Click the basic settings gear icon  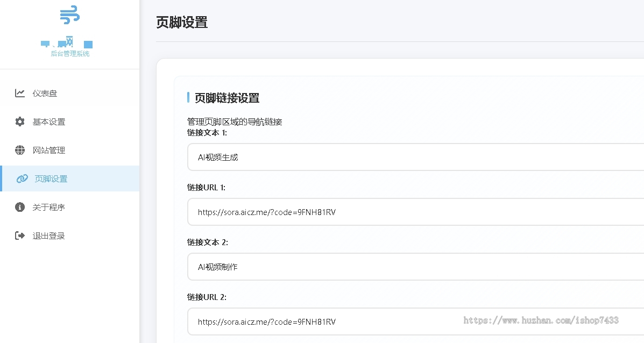pos(20,122)
